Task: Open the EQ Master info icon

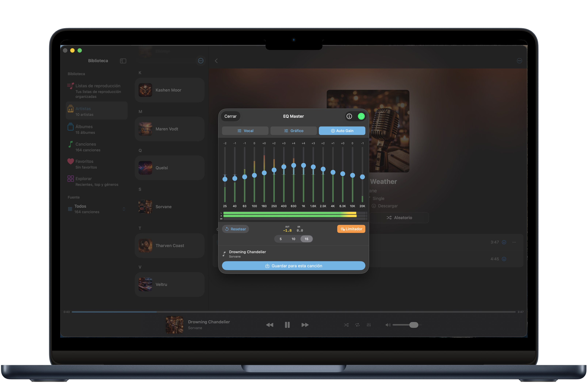Action: coord(349,116)
